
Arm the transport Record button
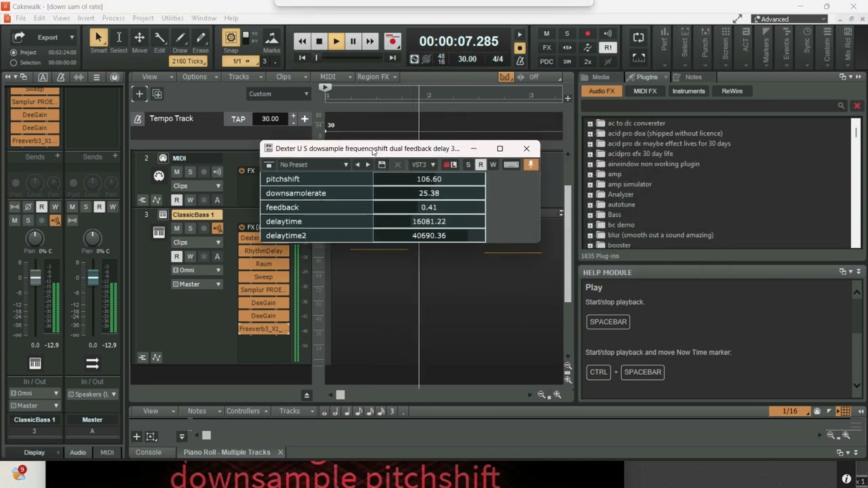point(392,41)
